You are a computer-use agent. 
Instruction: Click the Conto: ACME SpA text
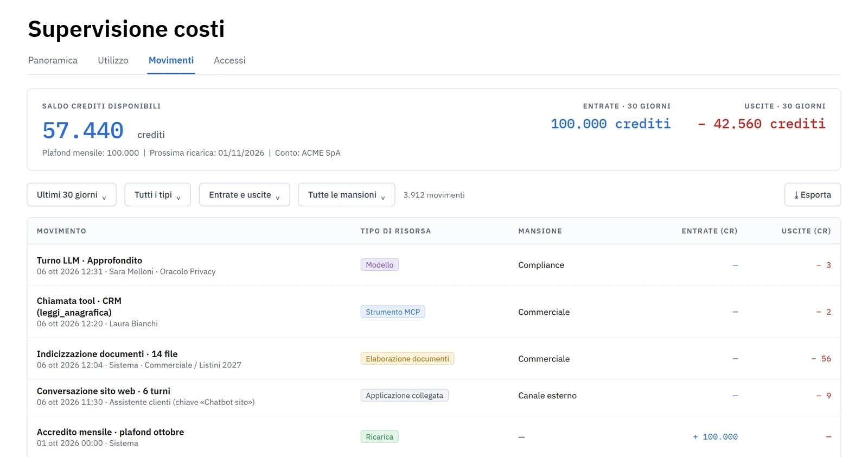(x=308, y=153)
